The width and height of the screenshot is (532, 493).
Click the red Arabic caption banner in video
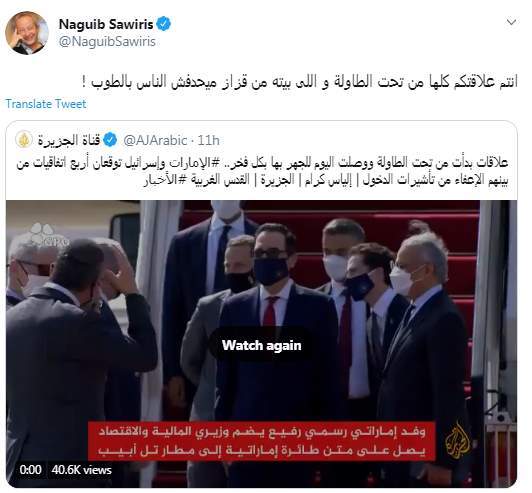[262, 441]
